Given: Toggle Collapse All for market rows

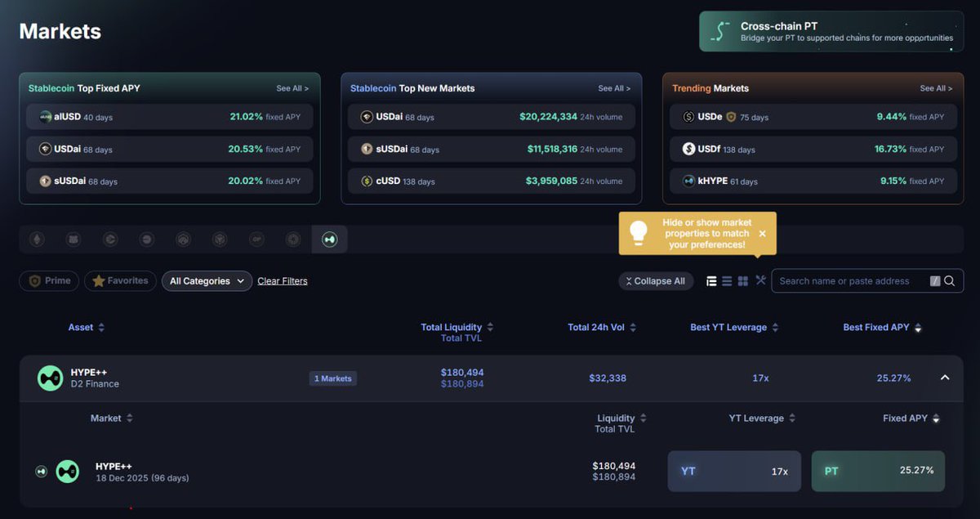Looking at the screenshot, I should tap(656, 280).
